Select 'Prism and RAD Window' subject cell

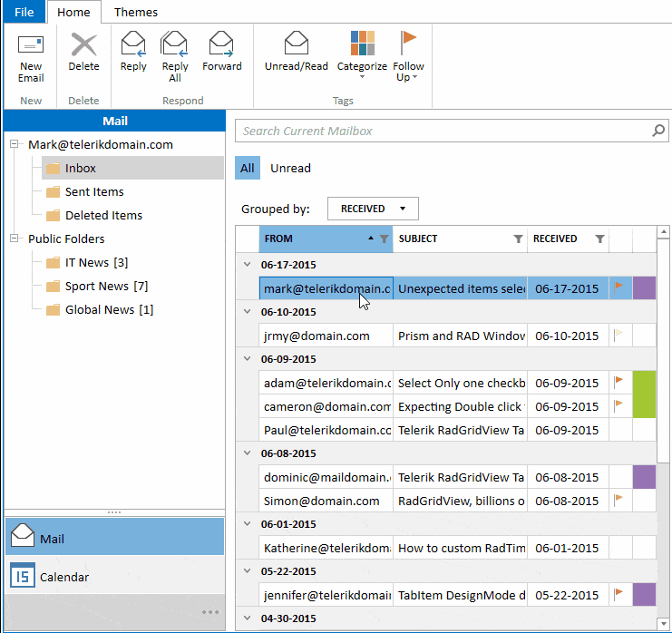pyautogui.click(x=461, y=336)
